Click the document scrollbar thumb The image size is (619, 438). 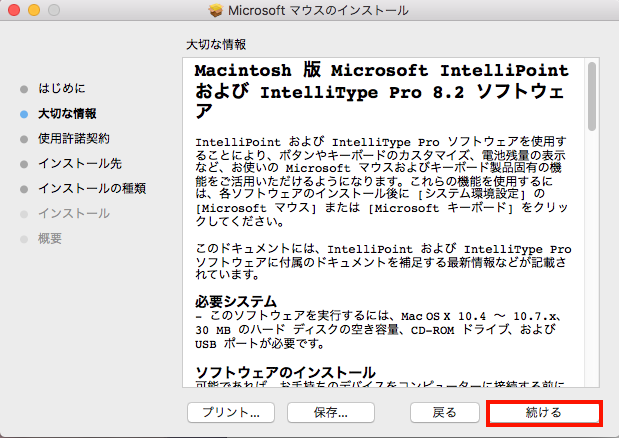click(x=591, y=96)
